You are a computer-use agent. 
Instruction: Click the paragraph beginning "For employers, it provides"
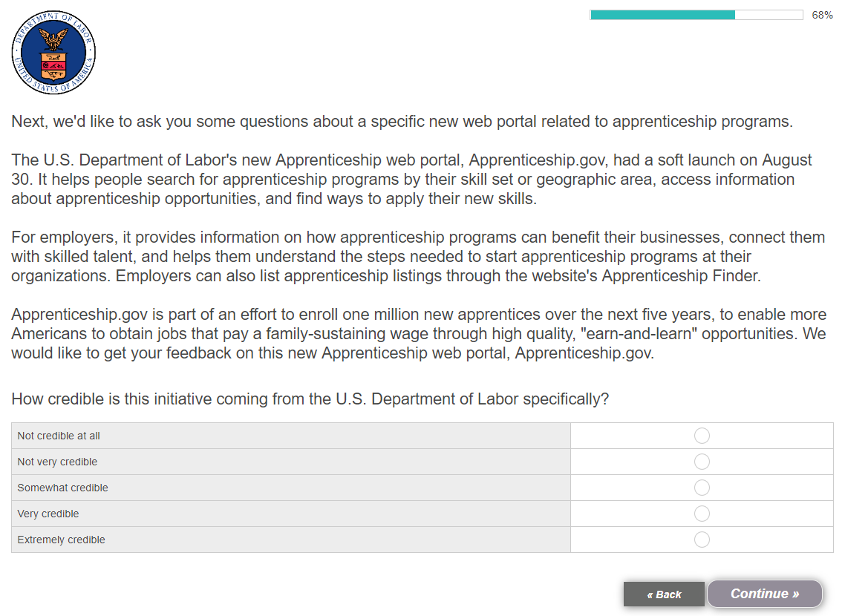(418, 257)
